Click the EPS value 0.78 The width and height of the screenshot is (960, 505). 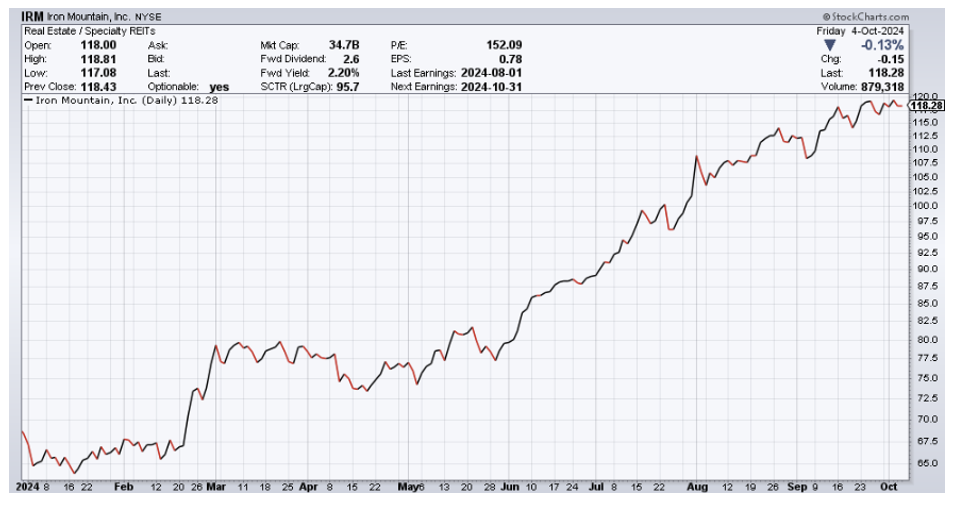click(x=511, y=59)
